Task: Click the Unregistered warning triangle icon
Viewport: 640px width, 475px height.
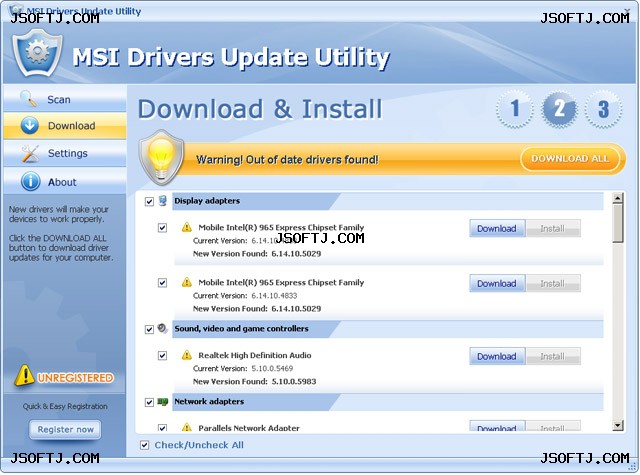Action: [x=24, y=375]
